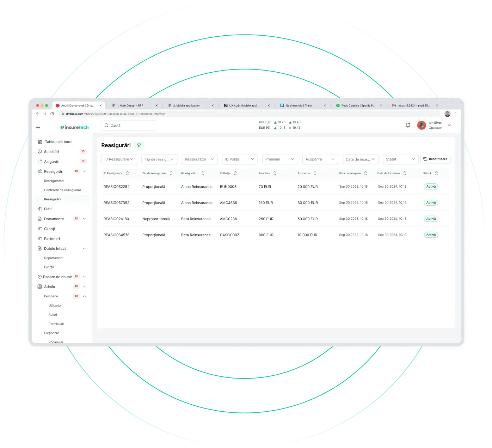Open the notification bell icon

[x=408, y=125]
